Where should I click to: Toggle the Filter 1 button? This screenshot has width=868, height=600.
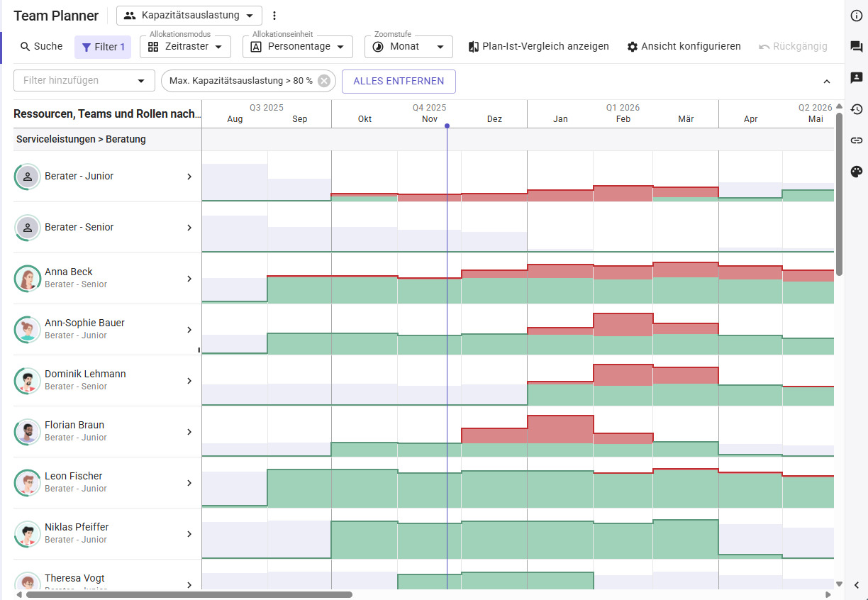pos(103,47)
